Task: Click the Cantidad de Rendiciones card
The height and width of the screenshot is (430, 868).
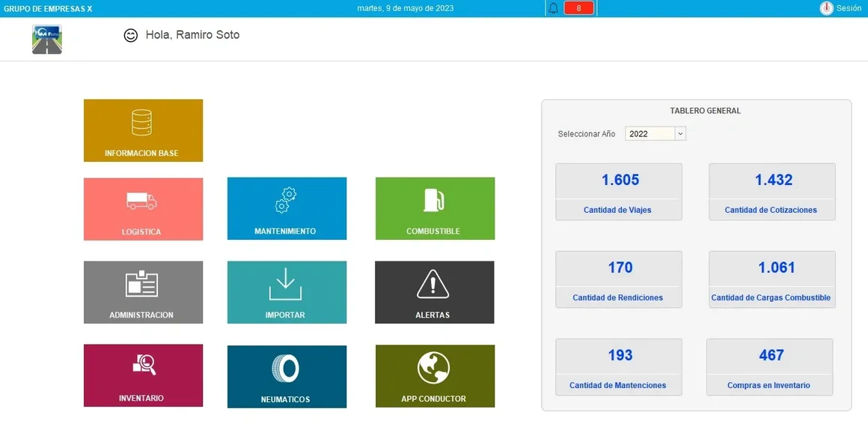Action: (x=619, y=279)
